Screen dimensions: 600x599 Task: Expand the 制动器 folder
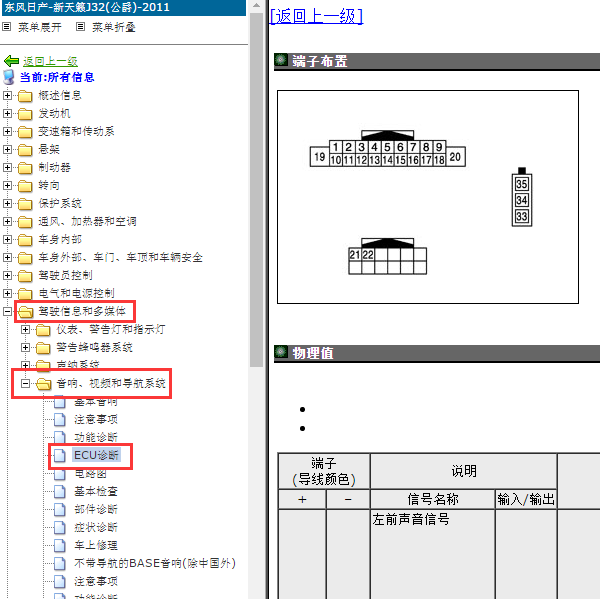tap(7, 167)
